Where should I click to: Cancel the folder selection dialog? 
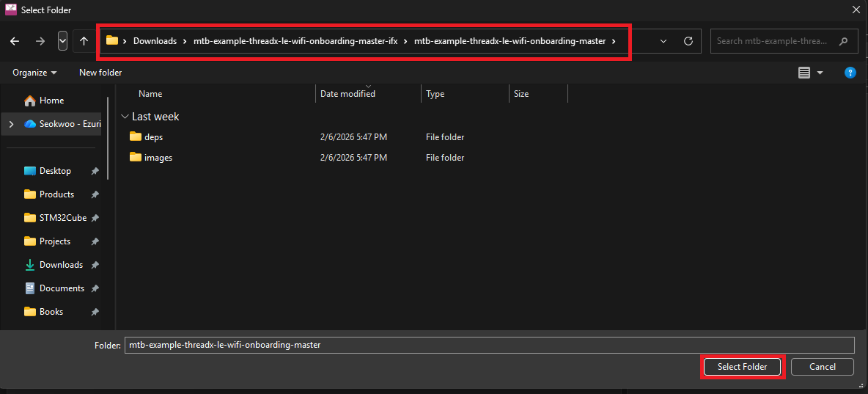(822, 367)
